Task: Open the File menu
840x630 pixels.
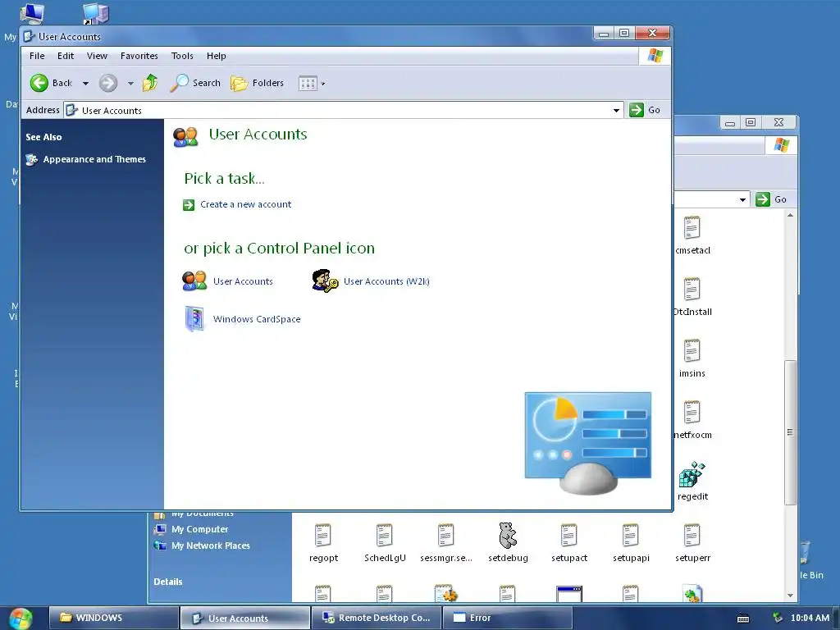Action: (x=37, y=56)
